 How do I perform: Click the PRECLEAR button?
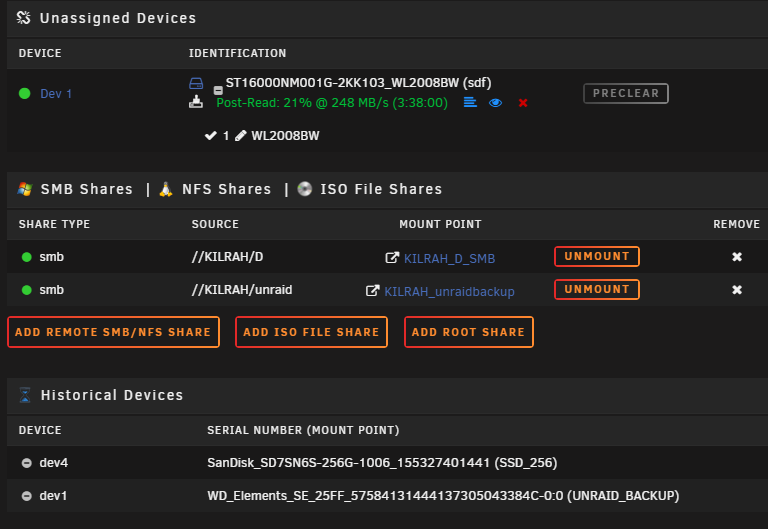coord(625,93)
